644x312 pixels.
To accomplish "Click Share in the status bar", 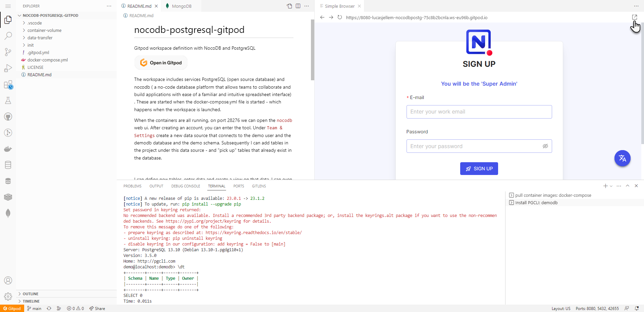I will point(97,309).
